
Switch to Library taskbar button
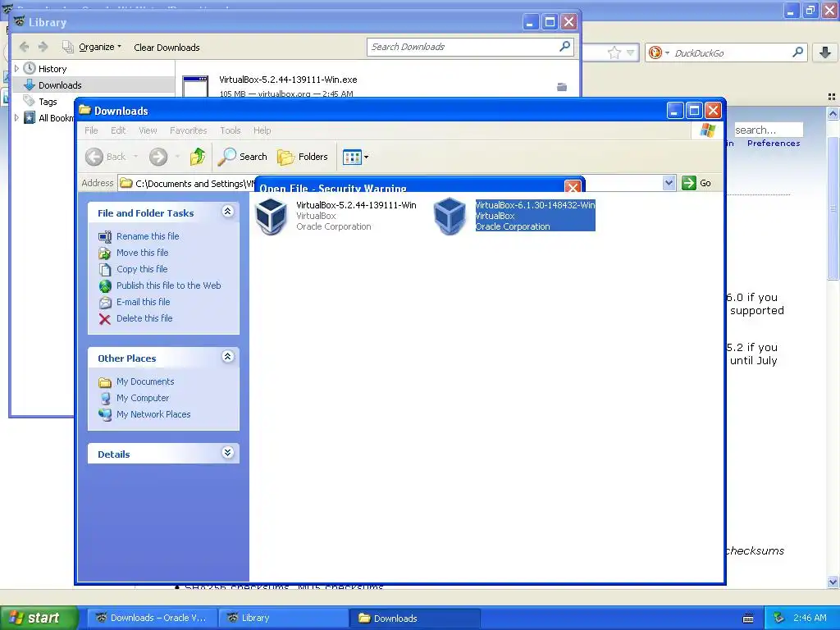click(283, 618)
